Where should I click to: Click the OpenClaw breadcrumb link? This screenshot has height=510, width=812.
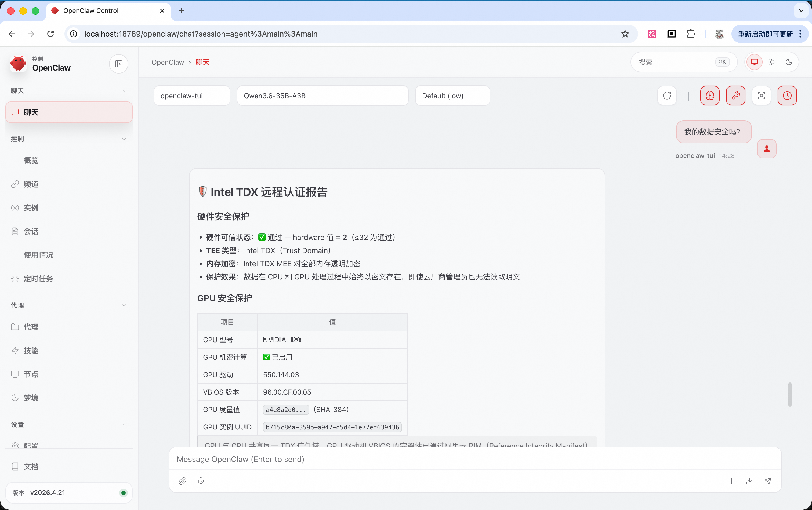[x=168, y=62]
